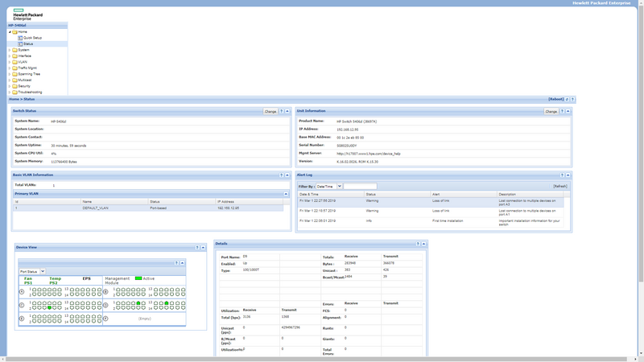Open the Mgmt Server device_help URL

click(x=369, y=154)
